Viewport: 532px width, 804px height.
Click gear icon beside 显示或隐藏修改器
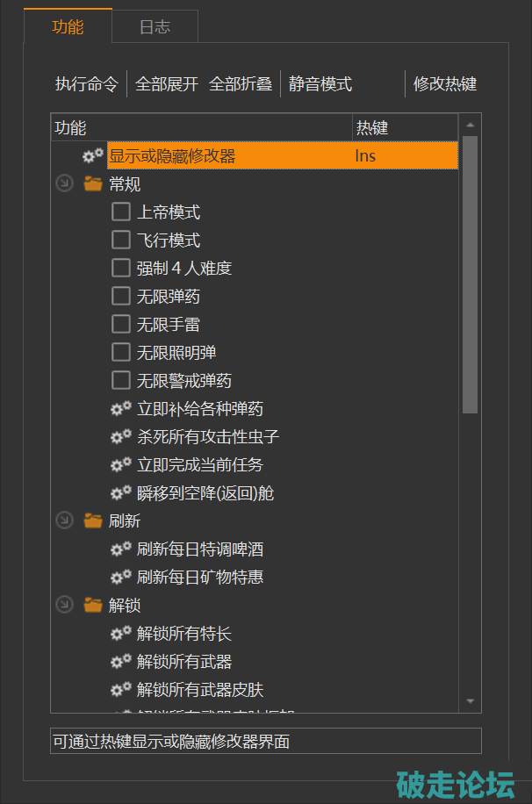click(92, 156)
